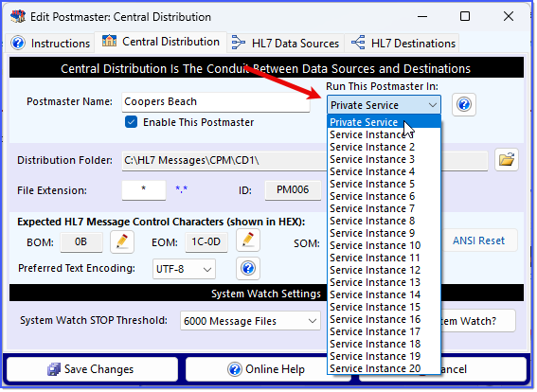Viewport: 537px width, 392px height.
Task: Open the Instructions tab
Action: (x=50, y=44)
